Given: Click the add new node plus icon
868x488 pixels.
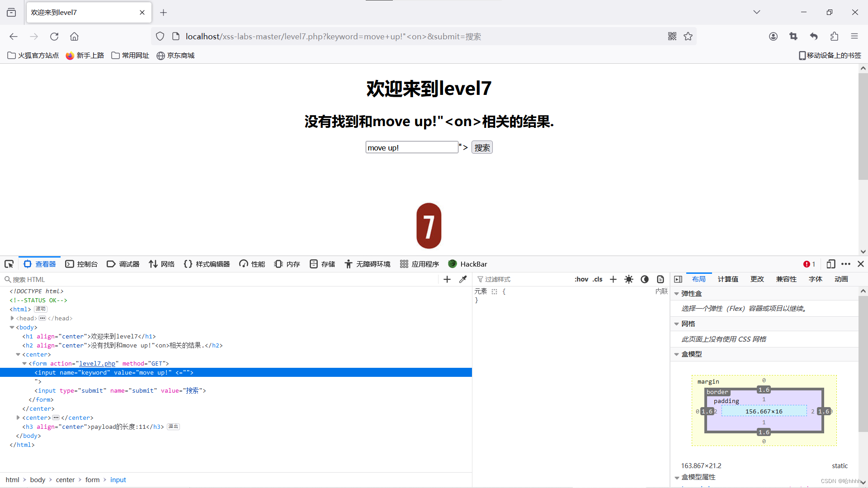Looking at the screenshot, I should [447, 279].
